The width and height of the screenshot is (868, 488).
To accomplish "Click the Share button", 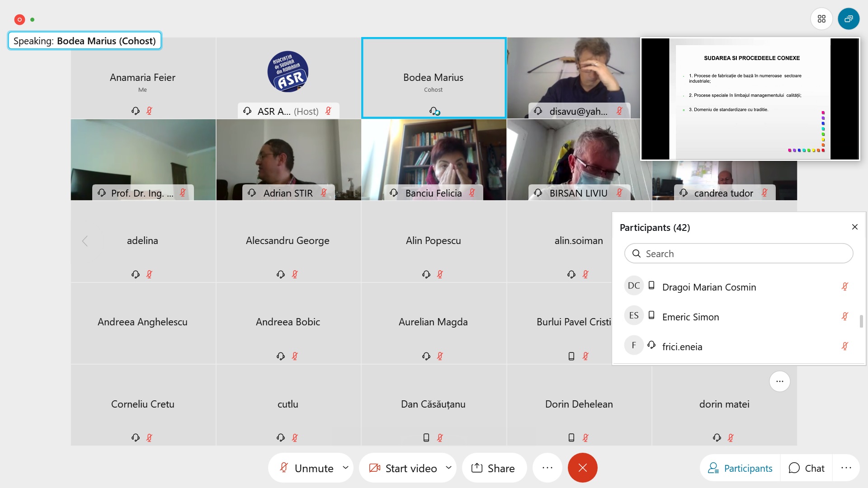I will (494, 468).
